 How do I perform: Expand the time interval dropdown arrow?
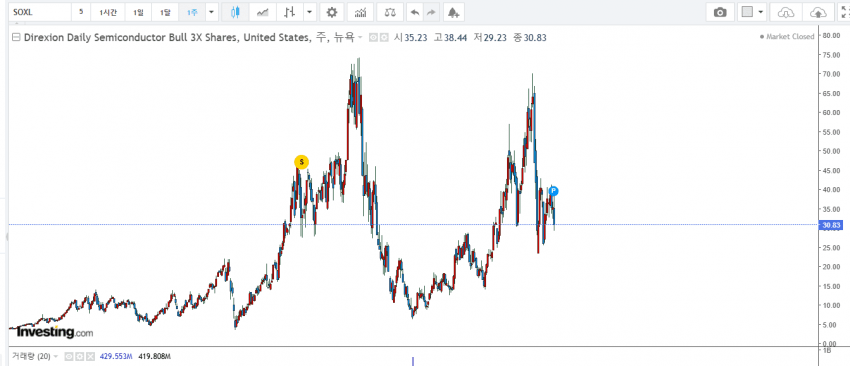pyautogui.click(x=211, y=12)
